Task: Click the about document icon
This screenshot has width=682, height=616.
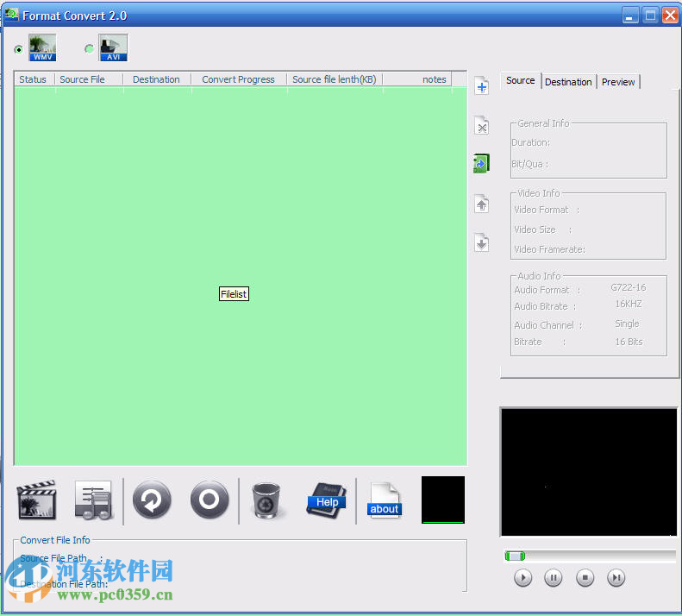Action: 384,500
